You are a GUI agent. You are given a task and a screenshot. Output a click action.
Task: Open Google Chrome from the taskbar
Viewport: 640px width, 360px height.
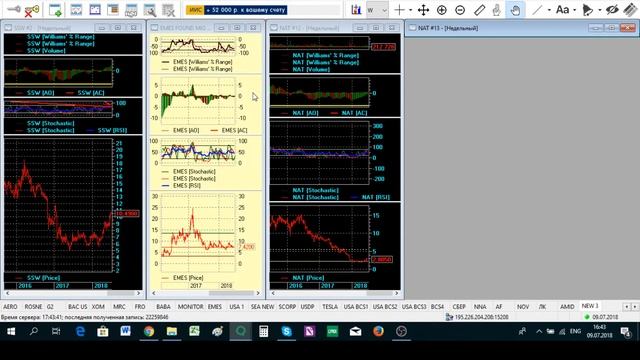coord(149,331)
